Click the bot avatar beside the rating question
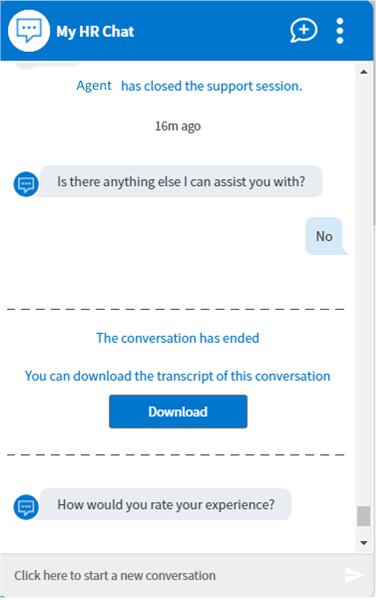This screenshot has width=376, height=600. click(x=26, y=507)
